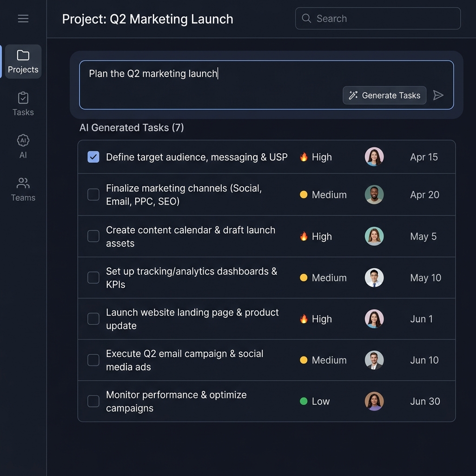The height and width of the screenshot is (476, 476).
Task: Click the Generate Tasks button
Action: click(x=384, y=95)
